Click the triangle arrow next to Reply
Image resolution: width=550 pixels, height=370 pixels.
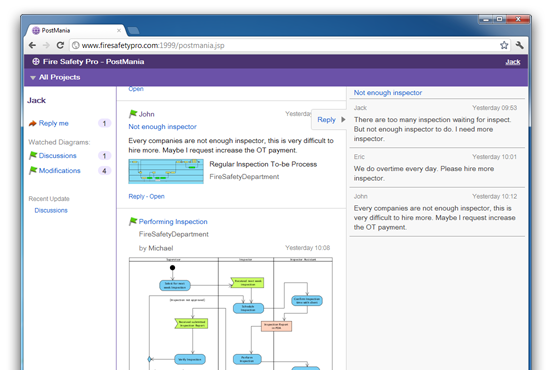[343, 120]
